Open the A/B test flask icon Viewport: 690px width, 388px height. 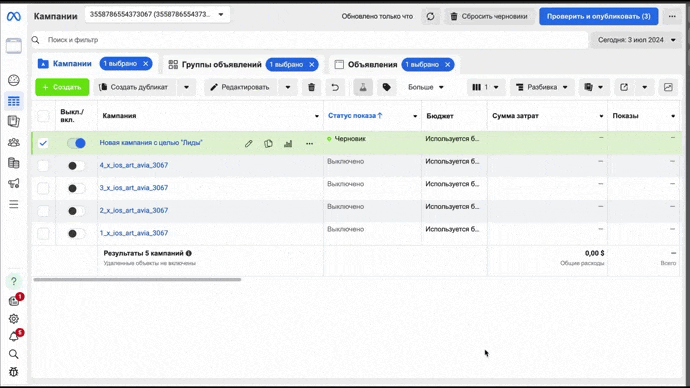click(363, 87)
